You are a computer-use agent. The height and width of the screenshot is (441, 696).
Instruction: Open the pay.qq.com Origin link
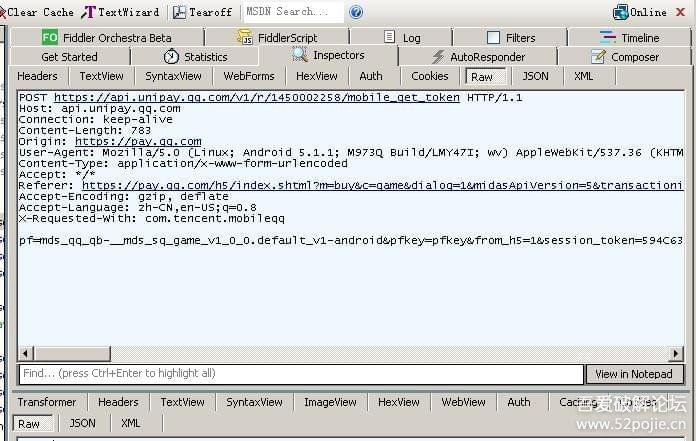(138, 142)
